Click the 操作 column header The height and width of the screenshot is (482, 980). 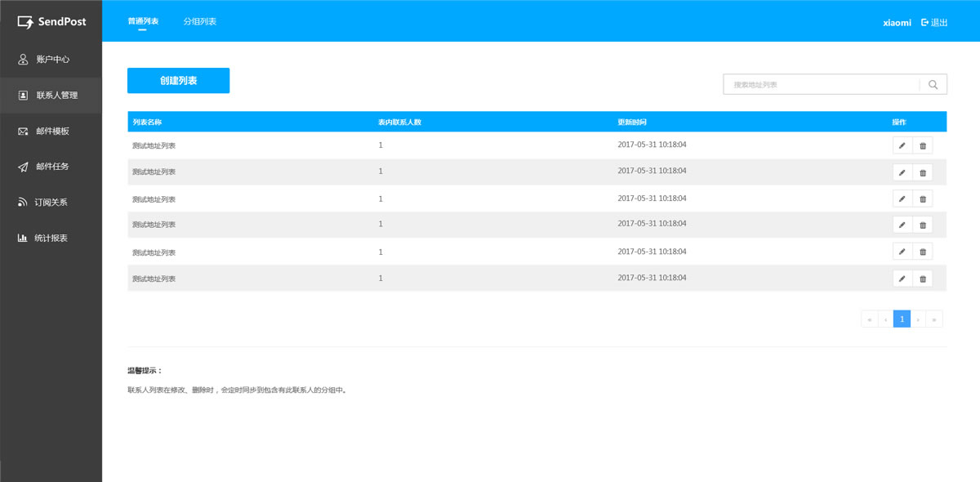click(899, 122)
